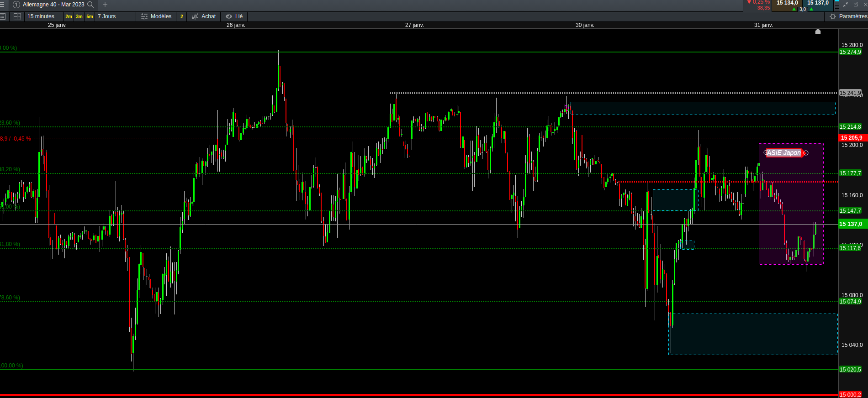Click the 0,25 % price change indicator

[x=759, y=2]
